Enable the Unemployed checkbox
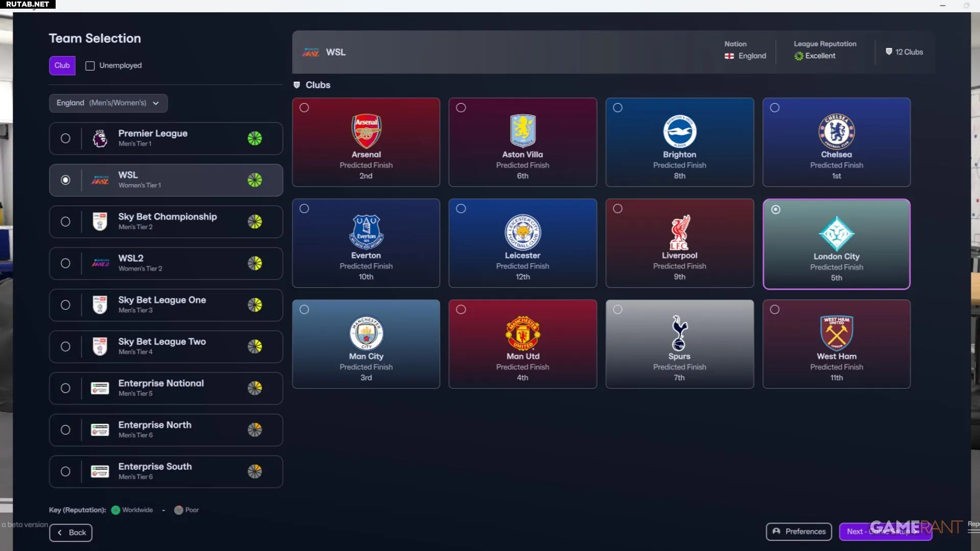Viewport: 980px width, 551px height. coord(90,66)
